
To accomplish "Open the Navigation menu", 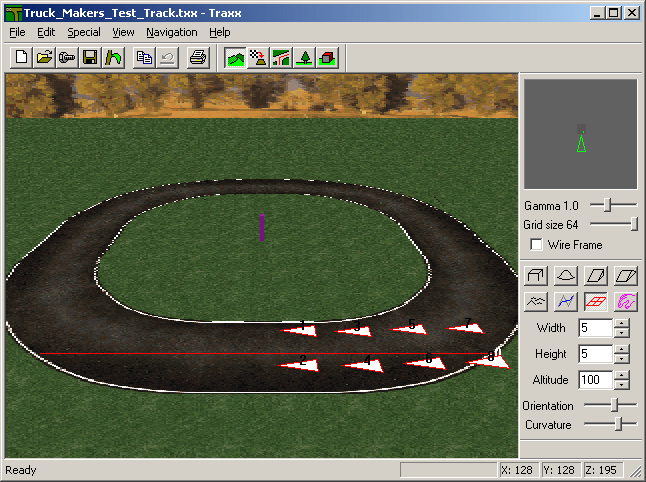I will click(172, 32).
